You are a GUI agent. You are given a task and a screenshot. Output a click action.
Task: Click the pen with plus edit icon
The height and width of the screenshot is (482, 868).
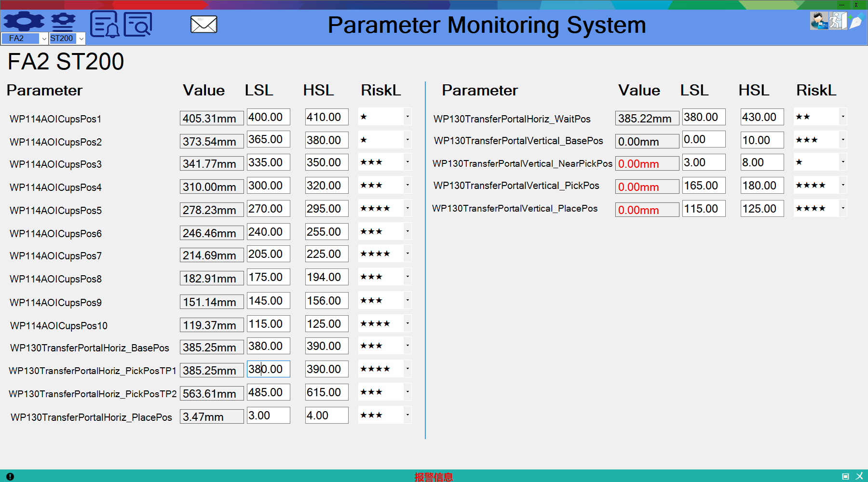[x=855, y=21]
